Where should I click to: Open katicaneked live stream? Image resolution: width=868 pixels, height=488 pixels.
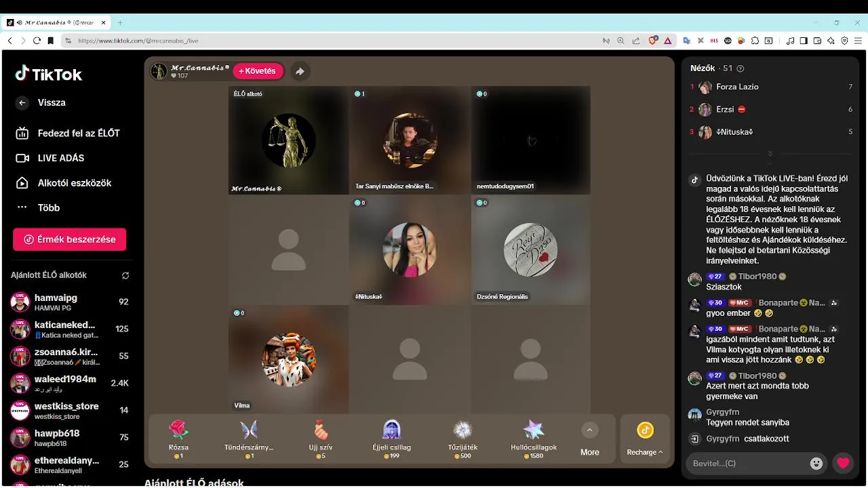click(69, 329)
